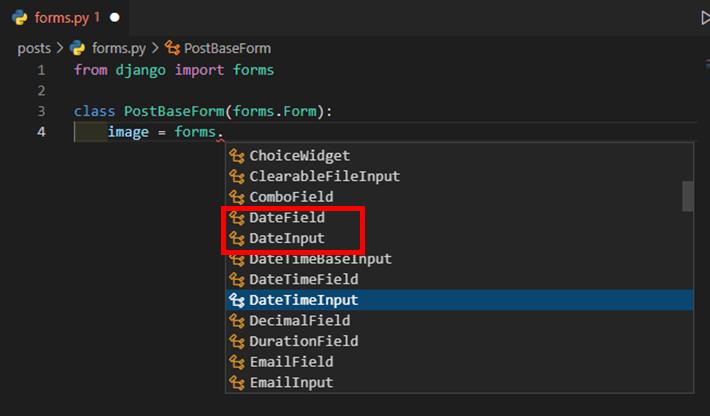
Task: Choose EmailInput from the suggestion list
Action: point(460,383)
